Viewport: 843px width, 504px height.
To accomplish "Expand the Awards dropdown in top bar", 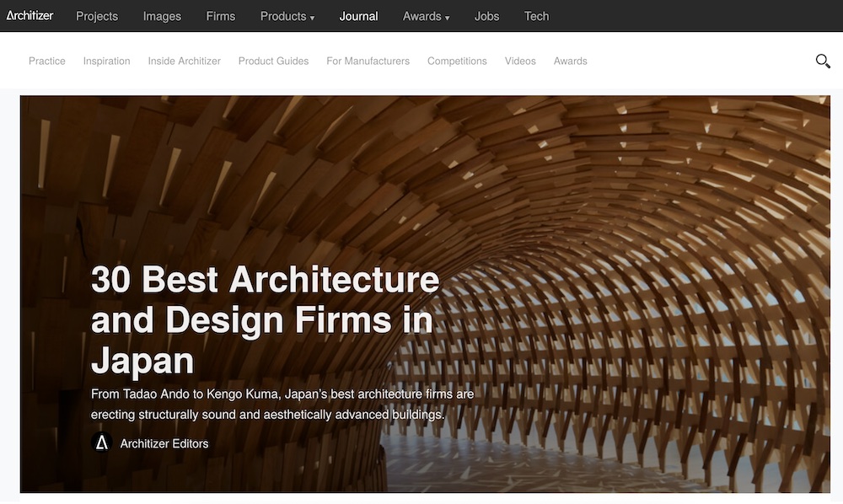I will (x=426, y=16).
